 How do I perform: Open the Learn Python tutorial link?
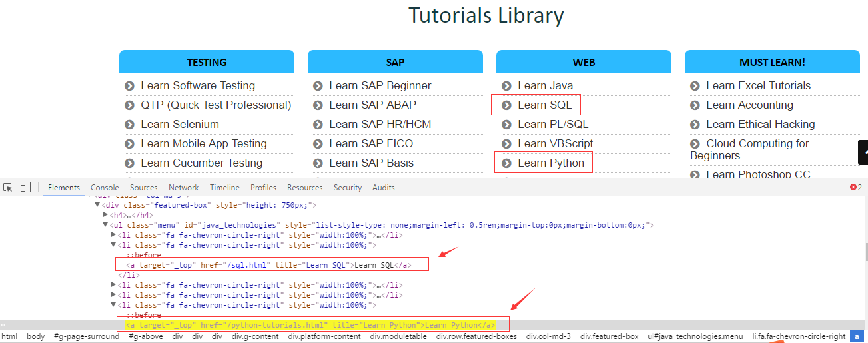click(x=551, y=163)
